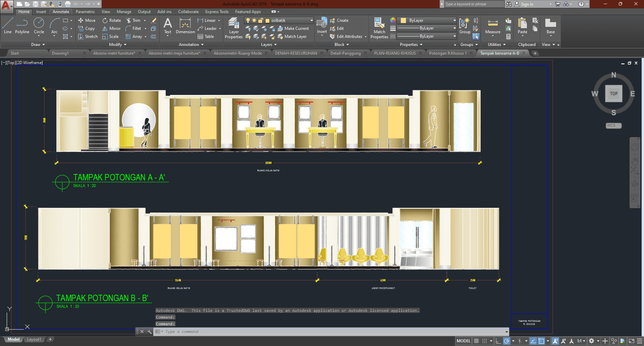The height and width of the screenshot is (346, 644).
Task: Toggle polar tracking in status bar
Action: tap(507, 341)
